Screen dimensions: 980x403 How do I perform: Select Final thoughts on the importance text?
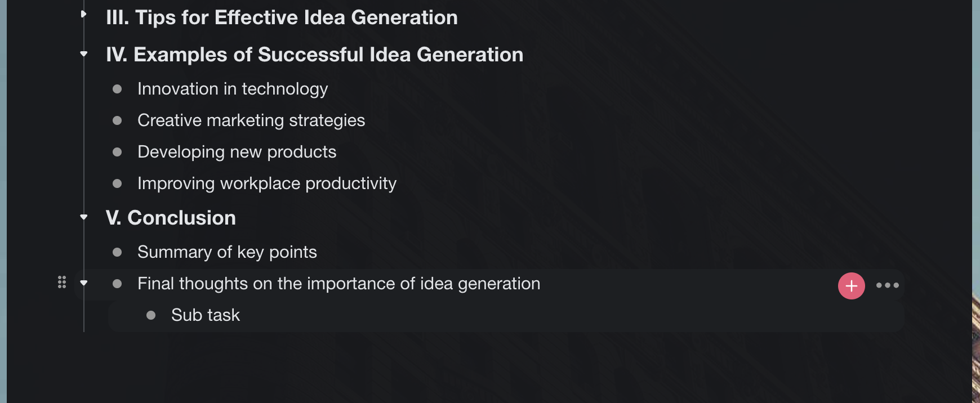click(338, 284)
